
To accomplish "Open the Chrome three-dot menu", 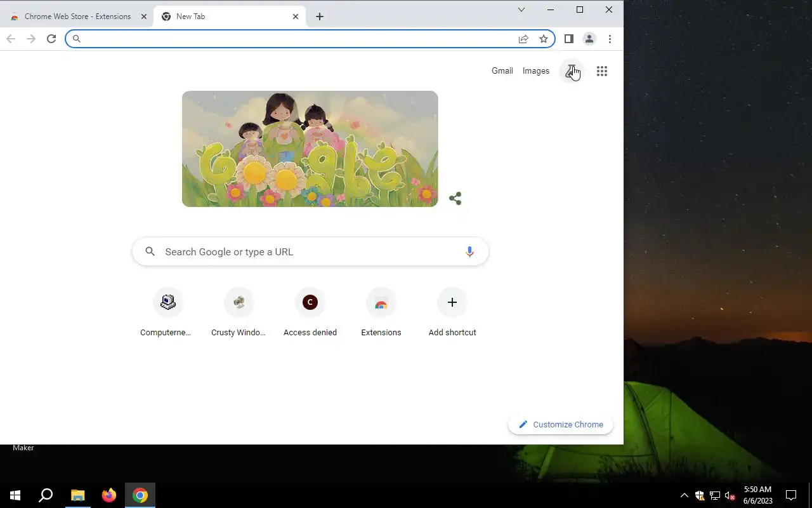I will point(610,39).
